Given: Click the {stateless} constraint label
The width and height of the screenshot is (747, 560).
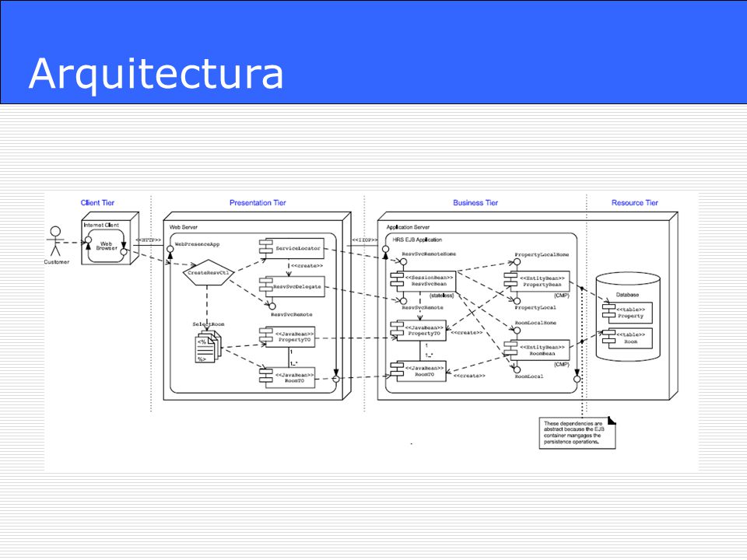Looking at the screenshot, I should tap(442, 296).
